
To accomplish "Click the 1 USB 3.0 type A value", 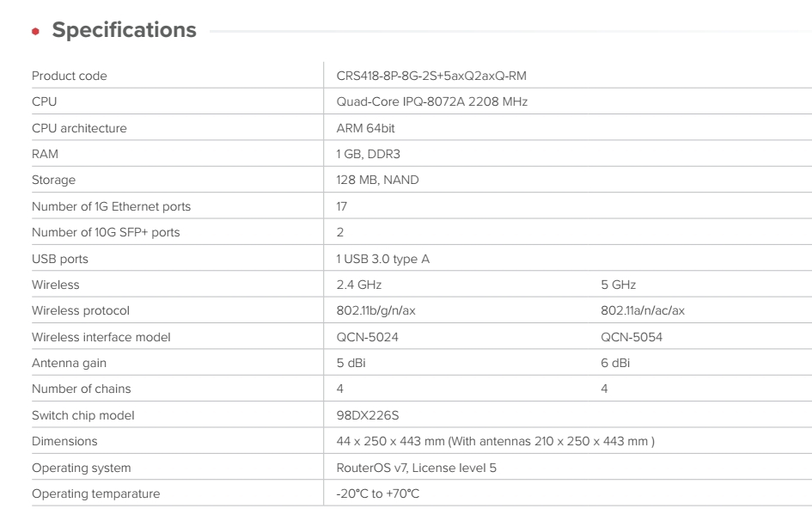I will point(382,259).
